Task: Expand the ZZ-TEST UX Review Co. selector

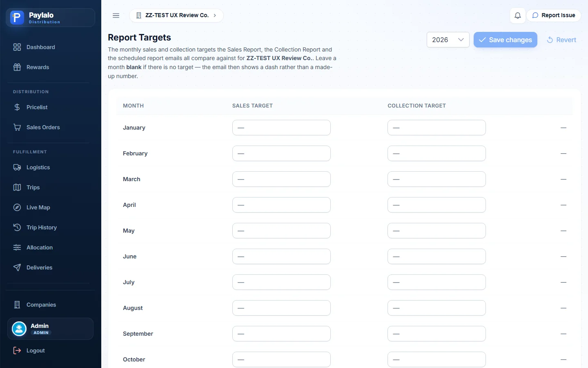Action: point(176,16)
